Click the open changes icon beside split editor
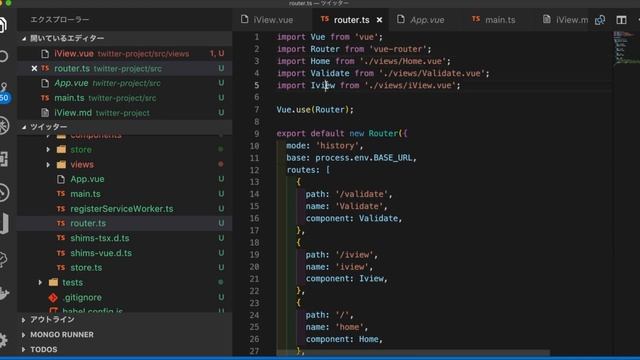 (600, 20)
